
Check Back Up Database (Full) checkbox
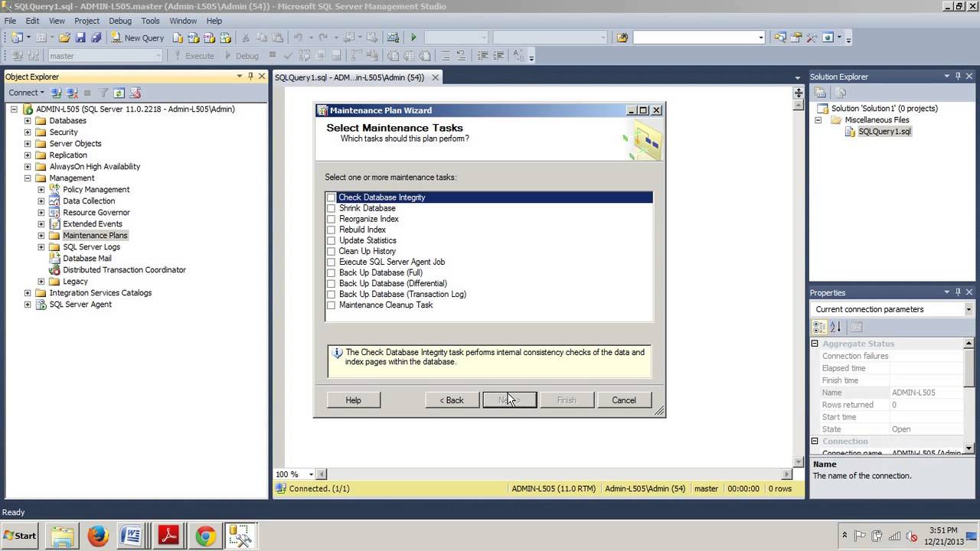coord(332,272)
